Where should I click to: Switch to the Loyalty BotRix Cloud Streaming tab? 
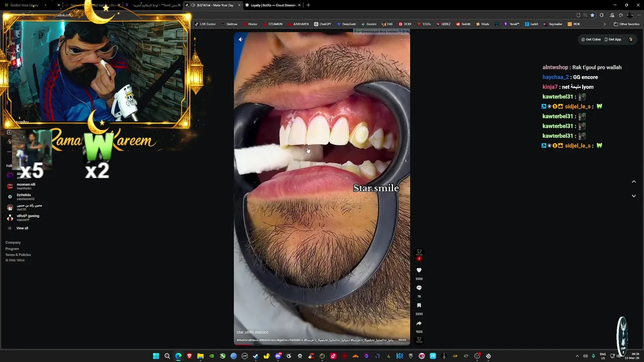tap(273, 5)
